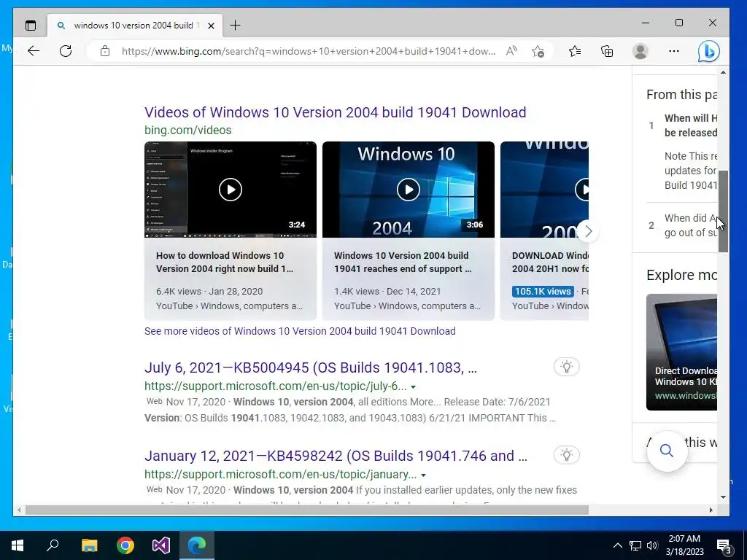The height and width of the screenshot is (560, 747).
Task: Open the bing.com/videos link
Action: click(187, 130)
